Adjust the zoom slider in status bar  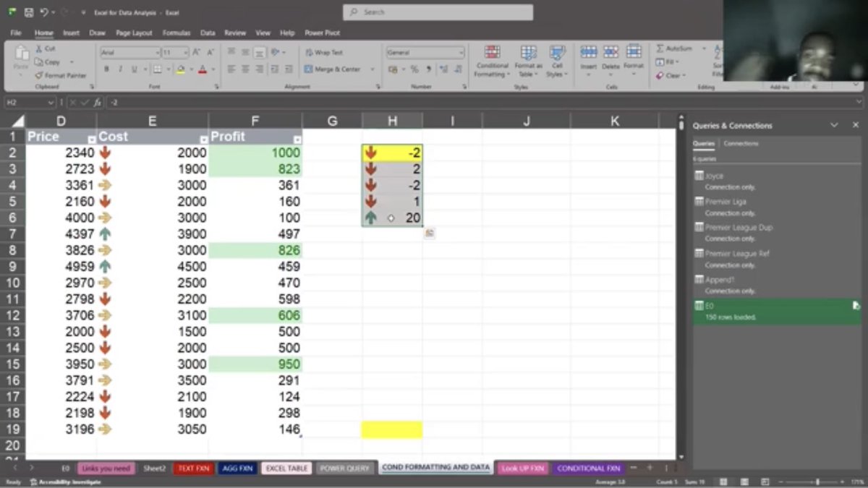point(818,481)
